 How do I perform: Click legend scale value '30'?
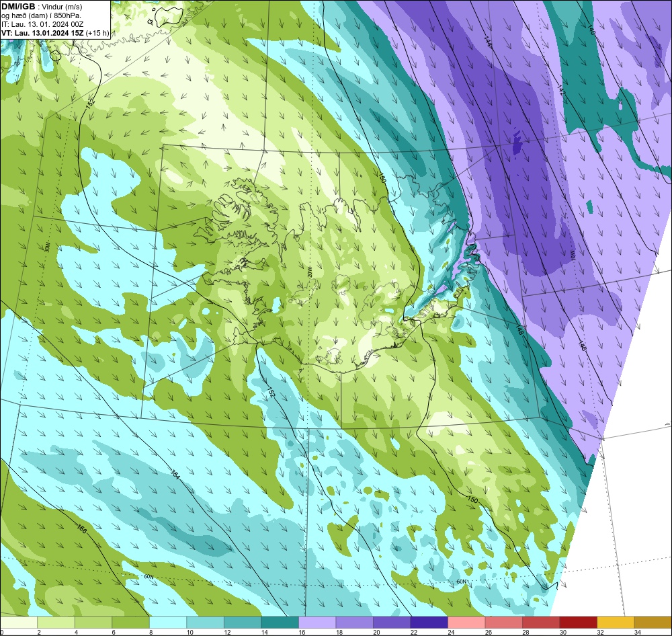(562, 632)
